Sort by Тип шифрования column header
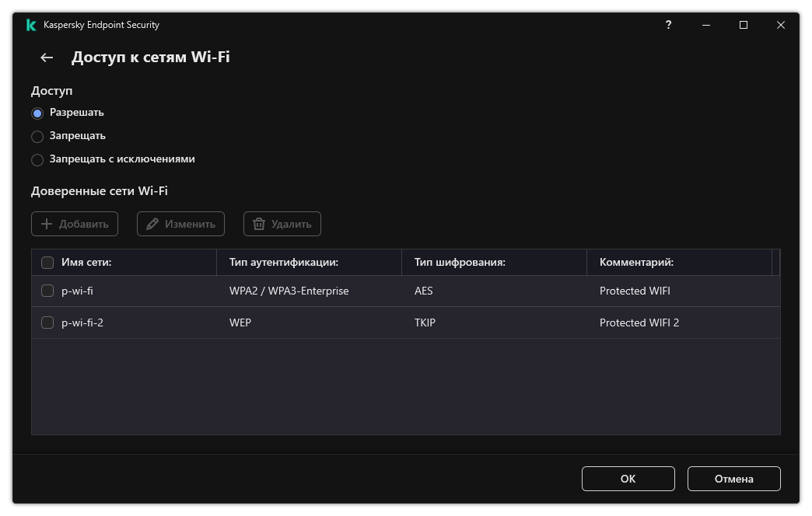 [x=460, y=263]
